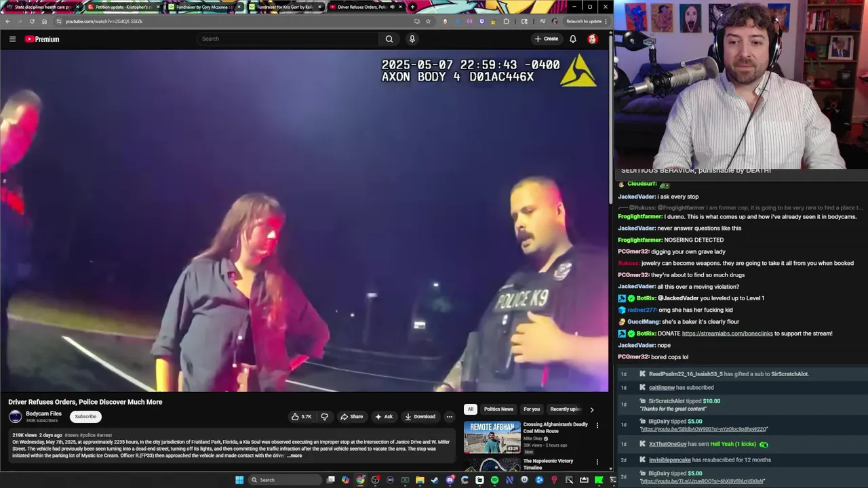Open the Create button

[547, 39]
